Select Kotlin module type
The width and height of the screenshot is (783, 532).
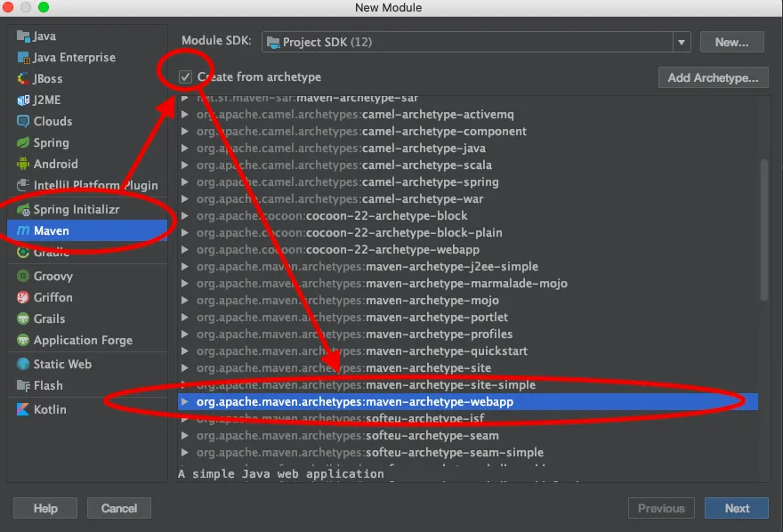click(87, 410)
